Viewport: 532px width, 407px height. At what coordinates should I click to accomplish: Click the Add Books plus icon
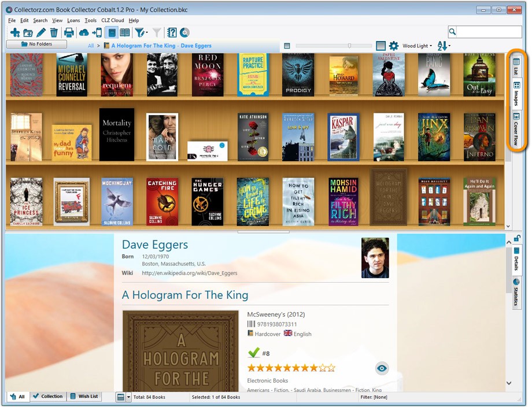[x=14, y=32]
